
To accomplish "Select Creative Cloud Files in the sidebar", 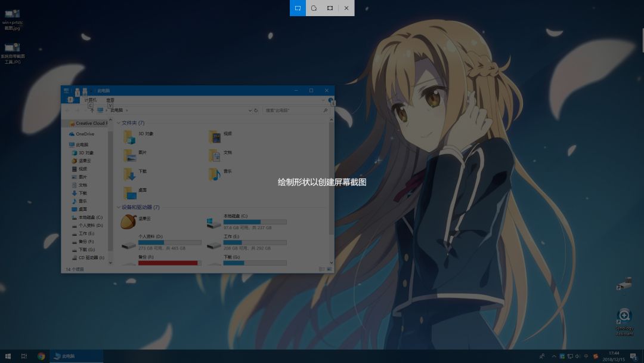I will 88,124.
